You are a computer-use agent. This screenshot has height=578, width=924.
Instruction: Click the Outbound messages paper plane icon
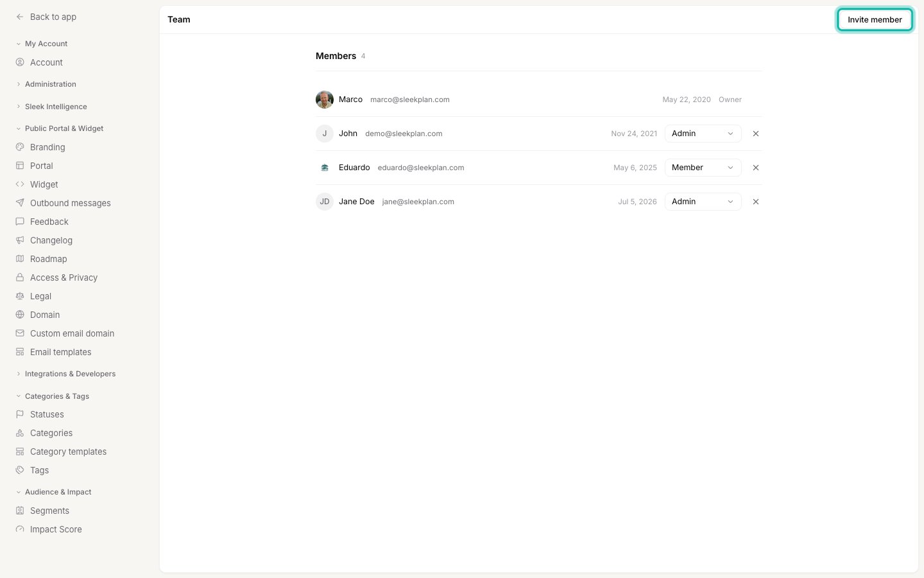20,203
